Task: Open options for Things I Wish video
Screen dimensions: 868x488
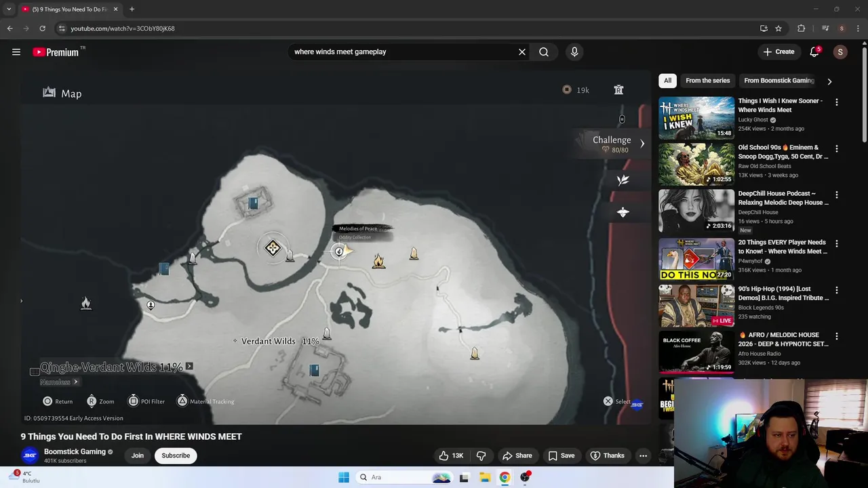Action: [x=837, y=102]
